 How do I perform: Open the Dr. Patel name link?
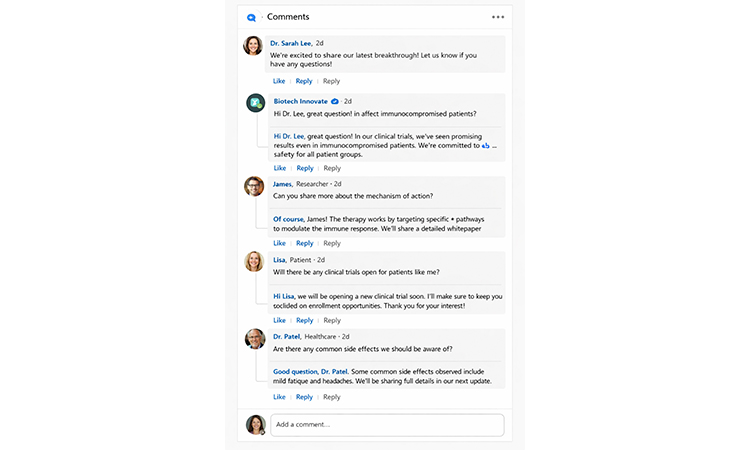287,337
